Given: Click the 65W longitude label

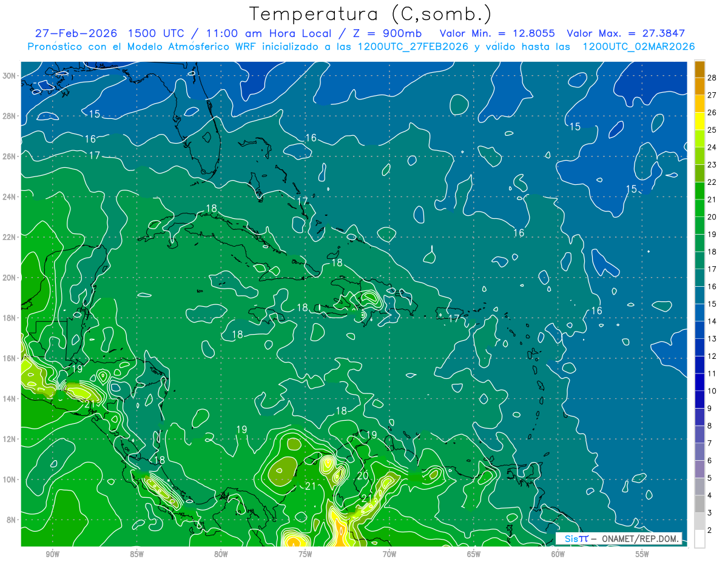Looking at the screenshot, I should [474, 554].
